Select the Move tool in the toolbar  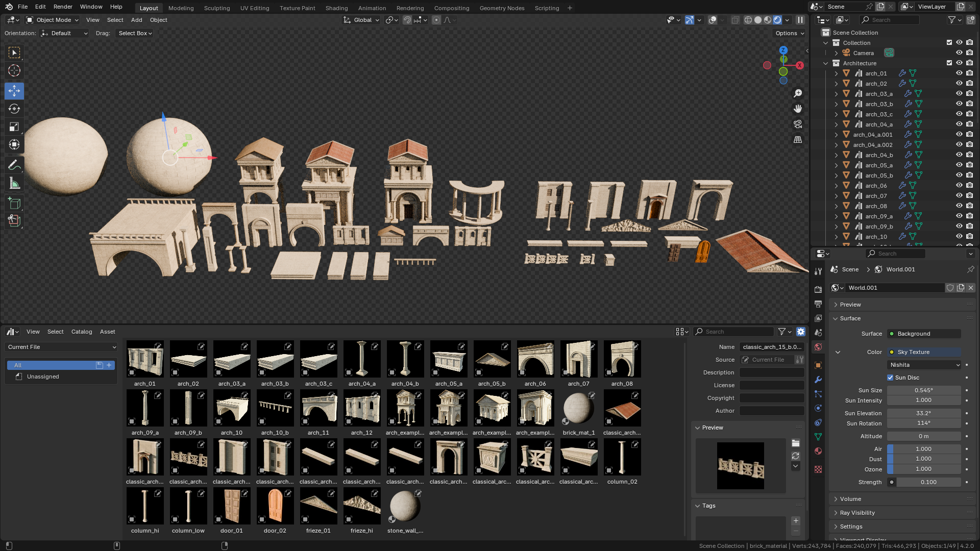[x=14, y=91]
